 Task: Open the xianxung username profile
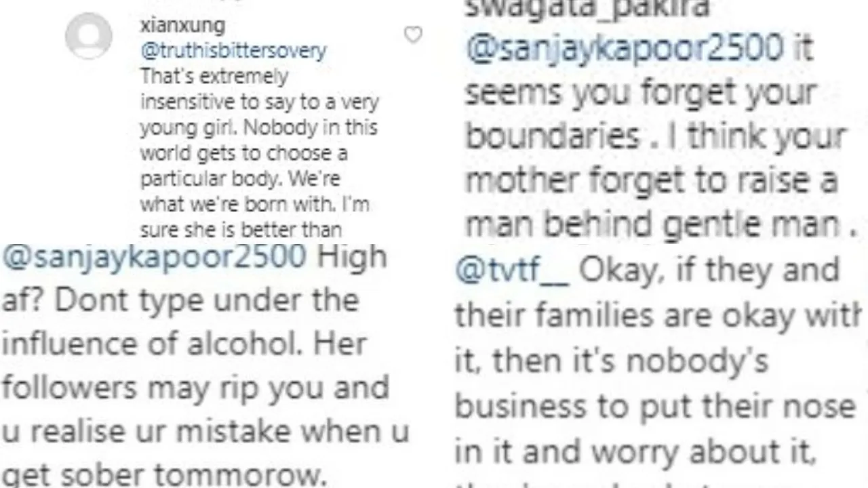[x=182, y=26]
